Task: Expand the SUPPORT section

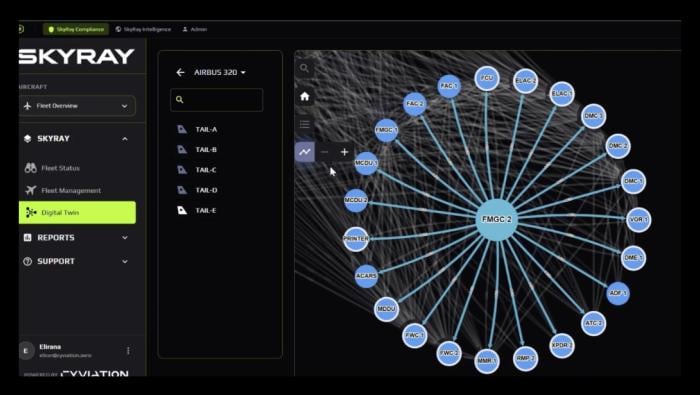Action: (x=77, y=262)
